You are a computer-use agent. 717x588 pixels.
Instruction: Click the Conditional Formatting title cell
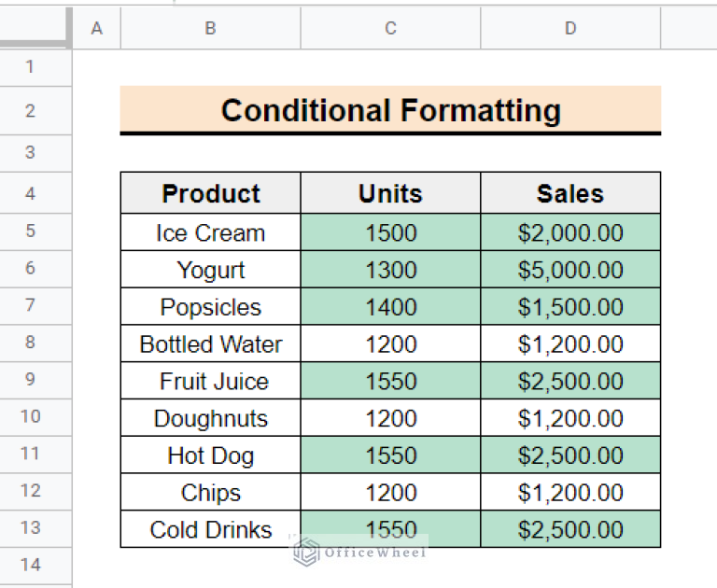(390, 111)
